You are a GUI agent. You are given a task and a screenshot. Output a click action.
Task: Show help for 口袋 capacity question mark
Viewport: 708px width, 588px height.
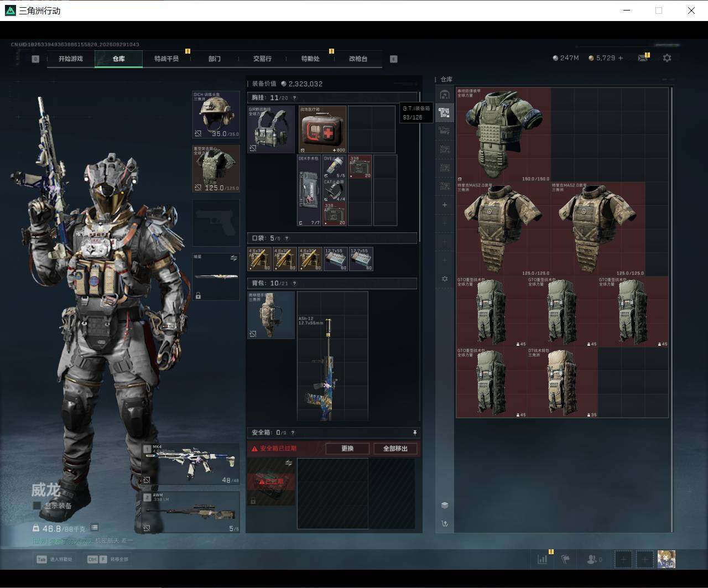pos(287,238)
